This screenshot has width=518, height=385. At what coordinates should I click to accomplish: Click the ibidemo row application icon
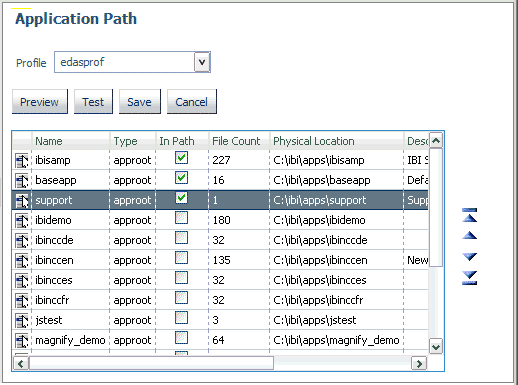tap(22, 221)
